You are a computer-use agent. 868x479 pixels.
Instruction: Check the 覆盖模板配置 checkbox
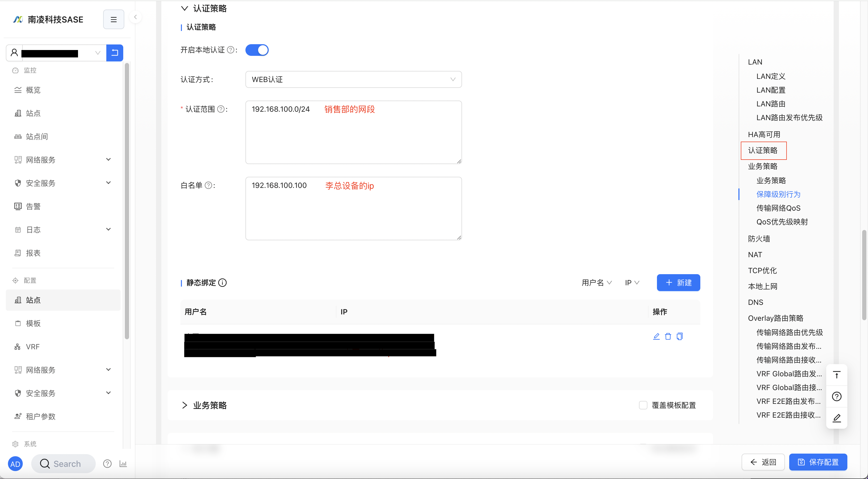[x=643, y=405]
